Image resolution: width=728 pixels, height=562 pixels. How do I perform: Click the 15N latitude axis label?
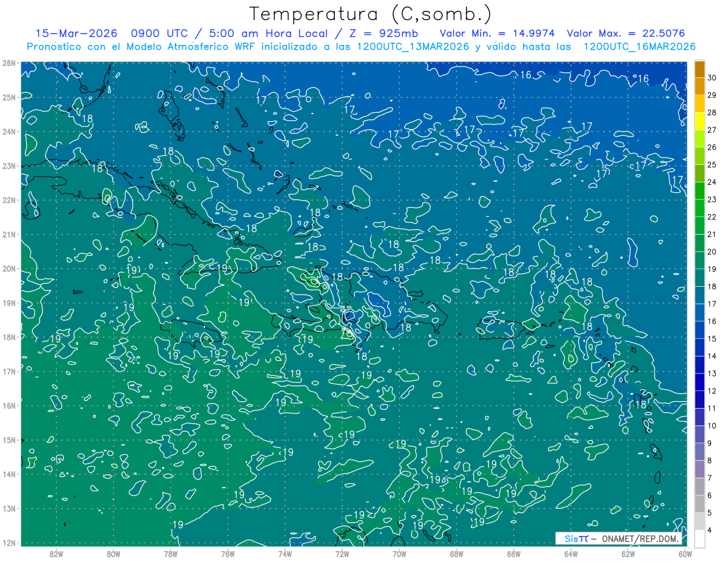[8, 440]
